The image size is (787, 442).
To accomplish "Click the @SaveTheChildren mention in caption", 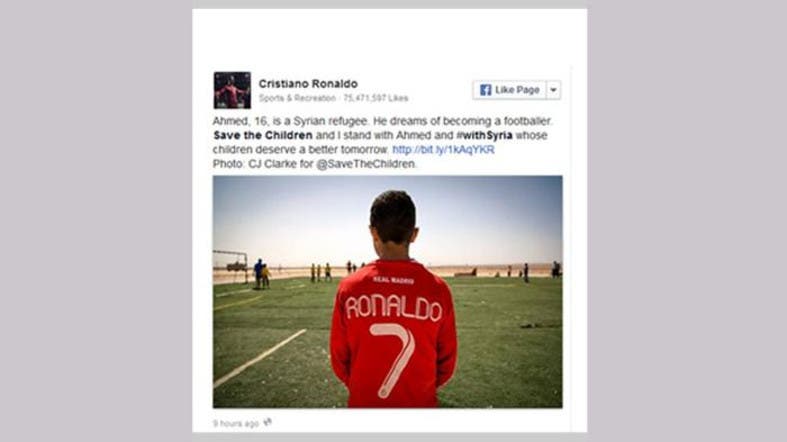I will click(x=366, y=164).
